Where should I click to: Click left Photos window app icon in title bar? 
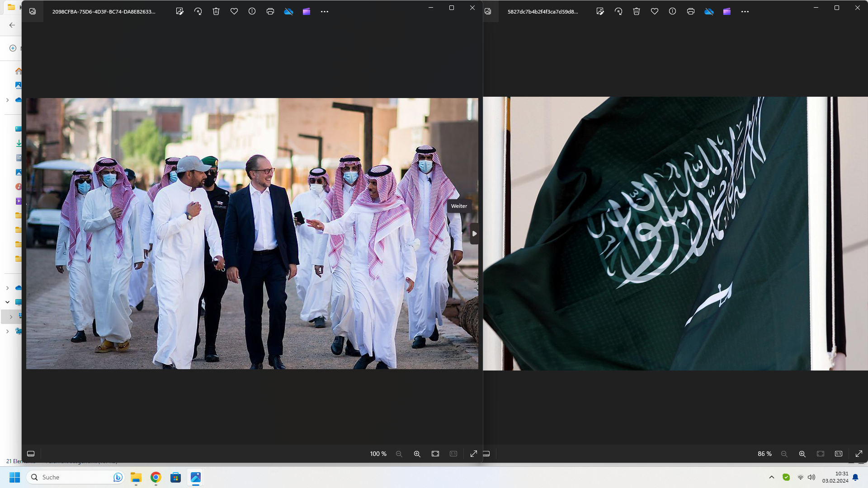coord(33,11)
